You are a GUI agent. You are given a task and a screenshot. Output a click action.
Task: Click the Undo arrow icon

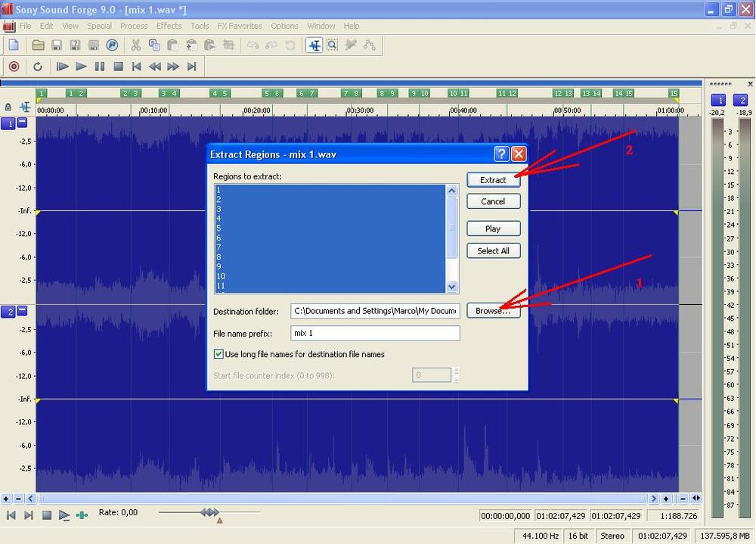(x=253, y=45)
